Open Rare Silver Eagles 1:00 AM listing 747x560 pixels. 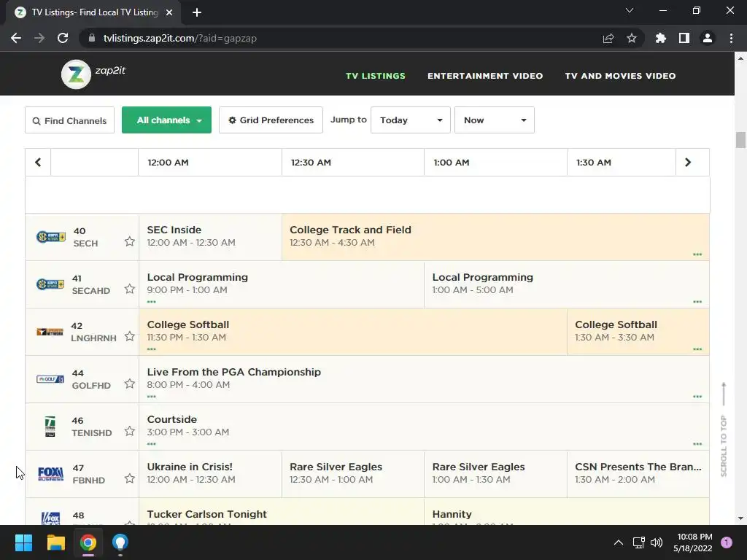tap(495, 474)
